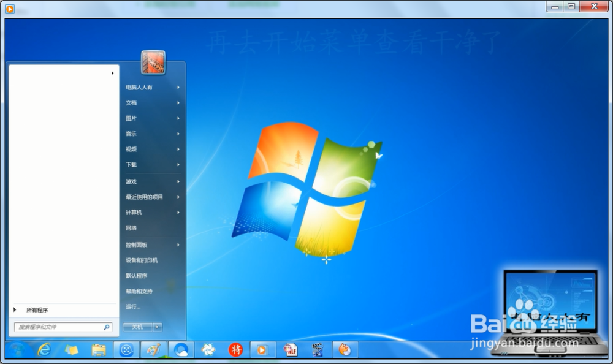Open 默认程序 in Start menu

[x=136, y=276]
